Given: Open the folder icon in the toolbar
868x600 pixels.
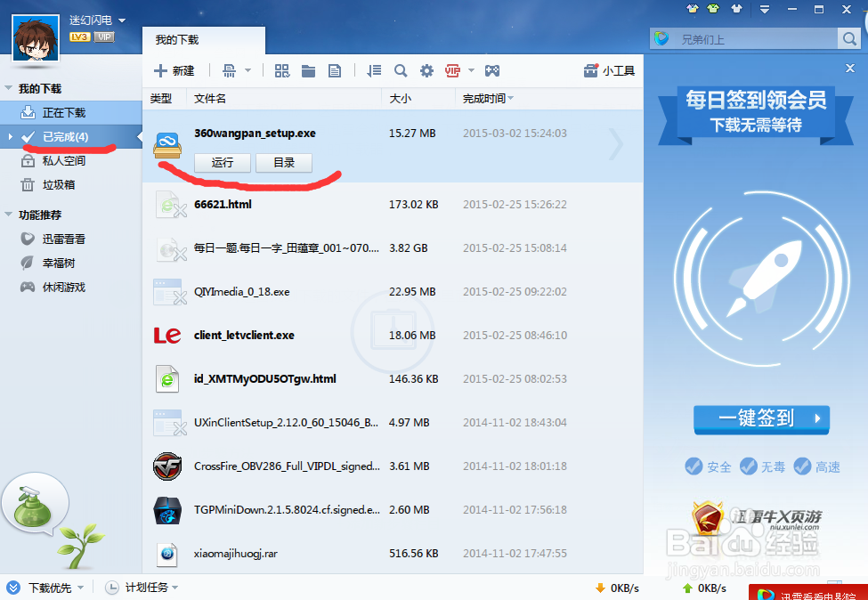Looking at the screenshot, I should click(308, 71).
